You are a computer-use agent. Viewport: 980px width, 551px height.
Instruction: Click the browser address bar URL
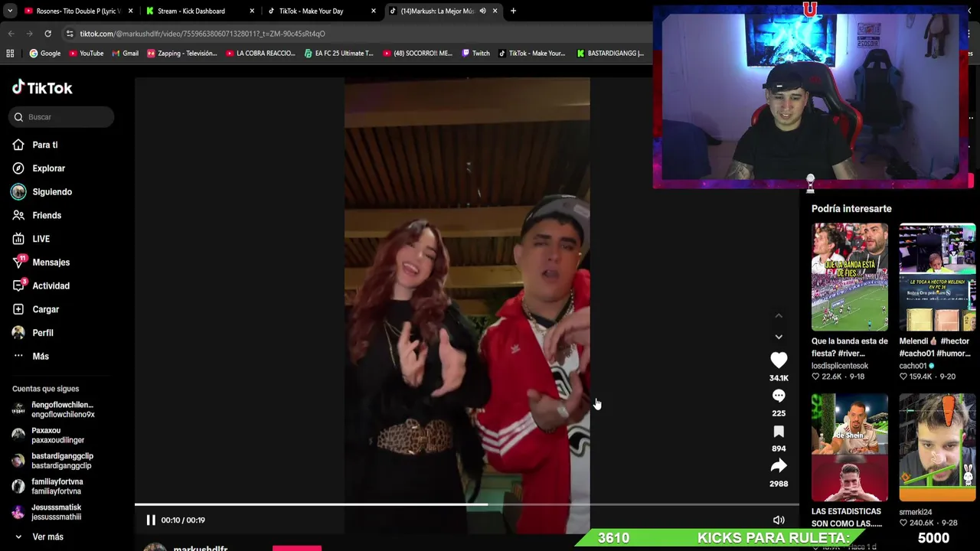(203, 34)
